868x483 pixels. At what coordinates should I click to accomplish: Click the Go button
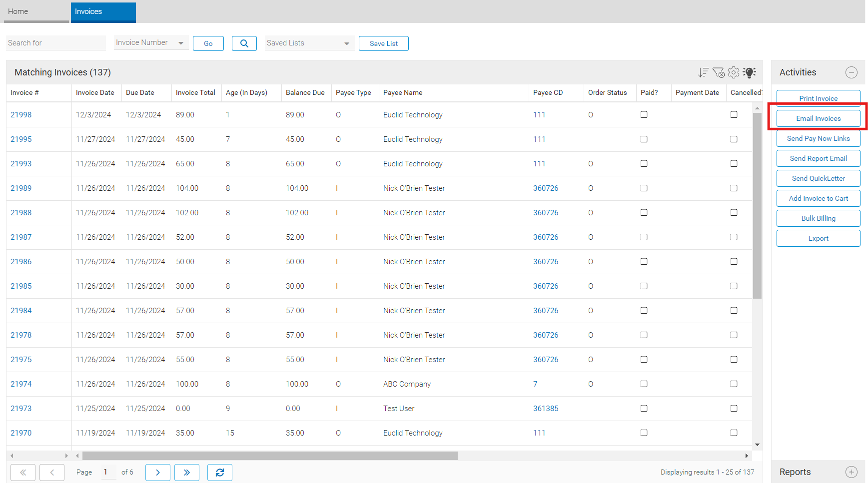click(208, 43)
